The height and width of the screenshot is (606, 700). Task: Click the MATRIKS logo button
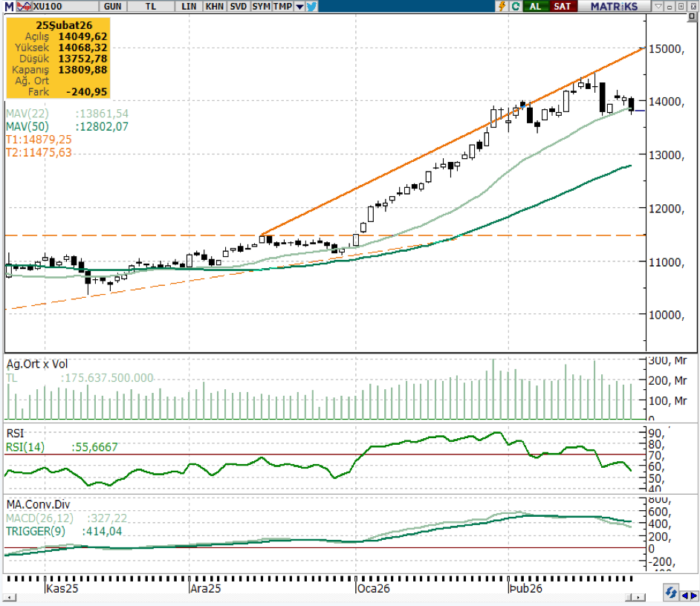click(614, 6)
